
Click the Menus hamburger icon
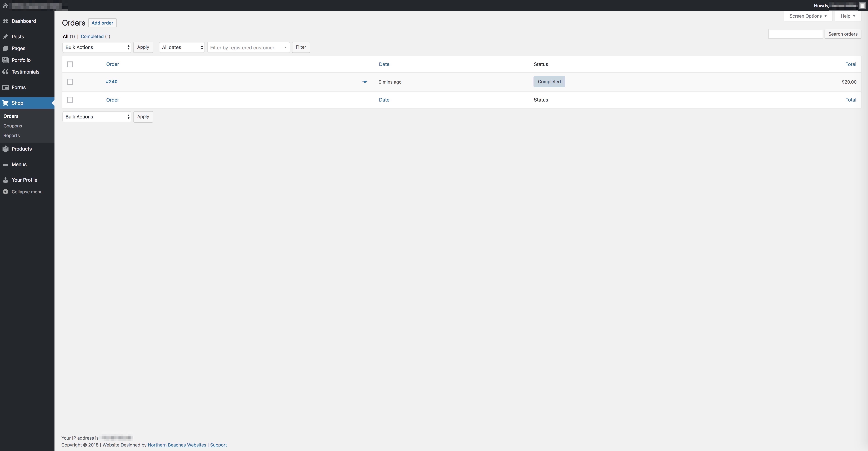(x=5, y=164)
